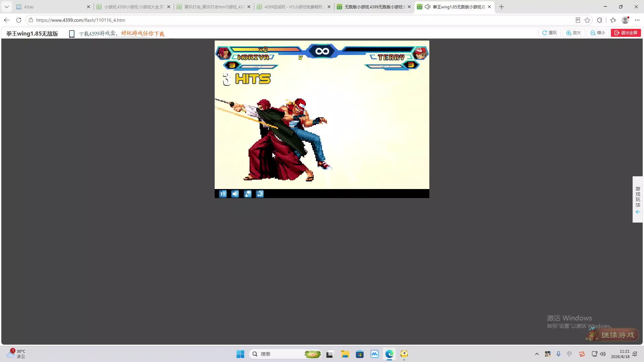This screenshot has height=362, width=644.
Task: Toggle the 中 input method indicator
Action: 569,354
